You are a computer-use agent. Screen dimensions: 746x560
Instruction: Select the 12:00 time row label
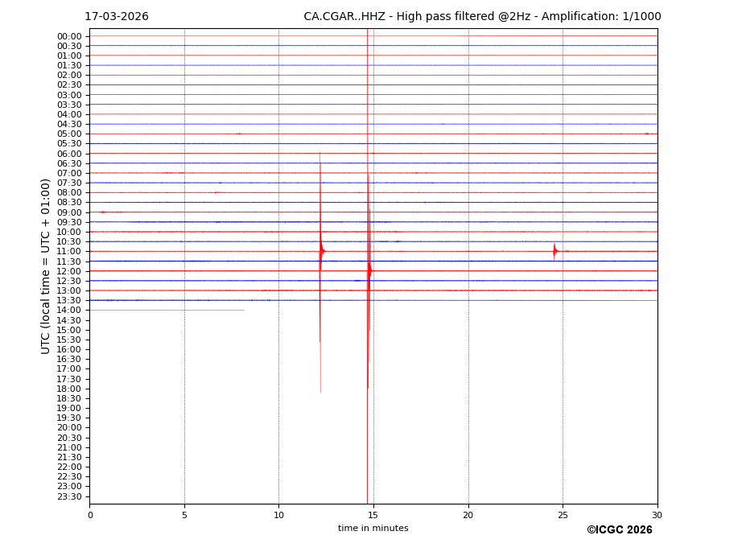coord(69,271)
